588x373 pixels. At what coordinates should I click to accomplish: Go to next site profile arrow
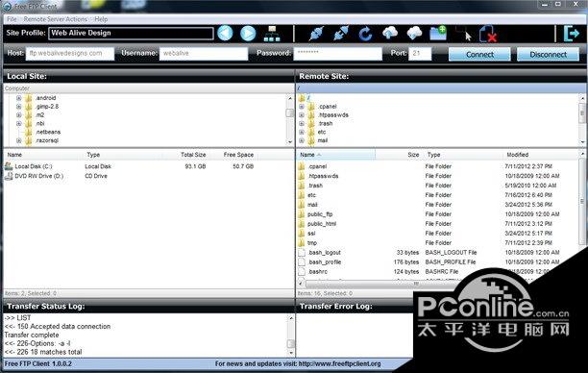248,33
